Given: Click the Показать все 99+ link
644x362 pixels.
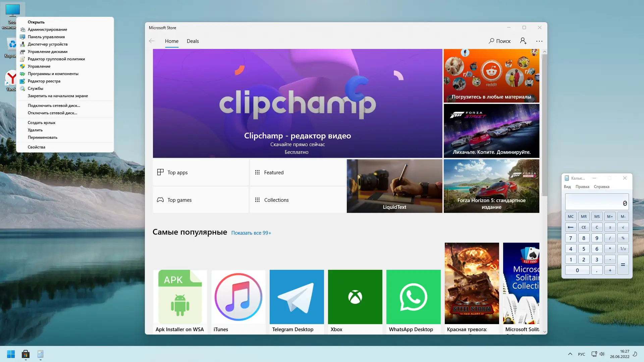Looking at the screenshot, I should click(x=251, y=233).
